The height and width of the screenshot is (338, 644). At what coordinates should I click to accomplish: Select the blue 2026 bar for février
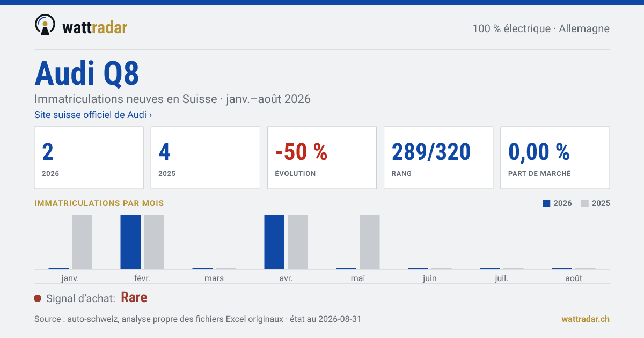pyautogui.click(x=130, y=241)
